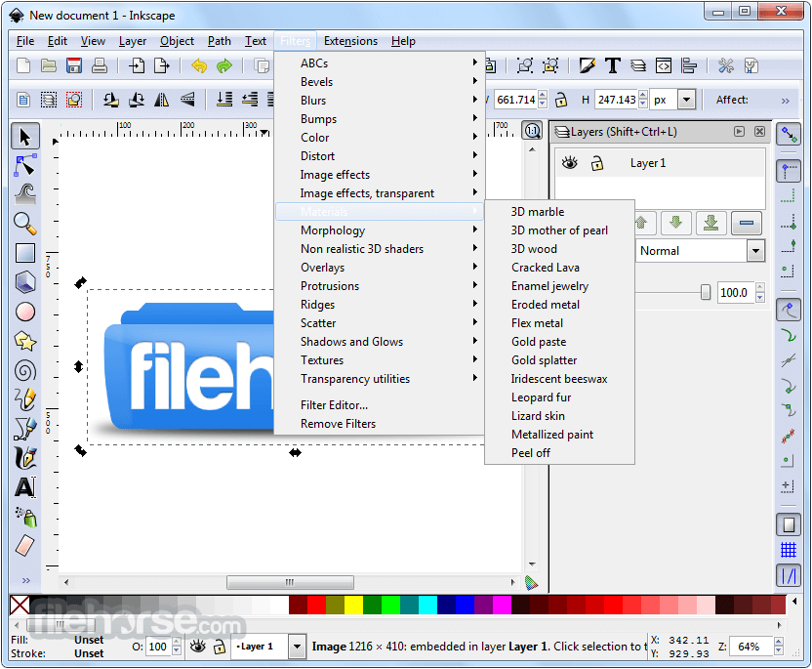This screenshot has width=812, height=669.
Task: Open the XML editor icon
Action: (664, 65)
